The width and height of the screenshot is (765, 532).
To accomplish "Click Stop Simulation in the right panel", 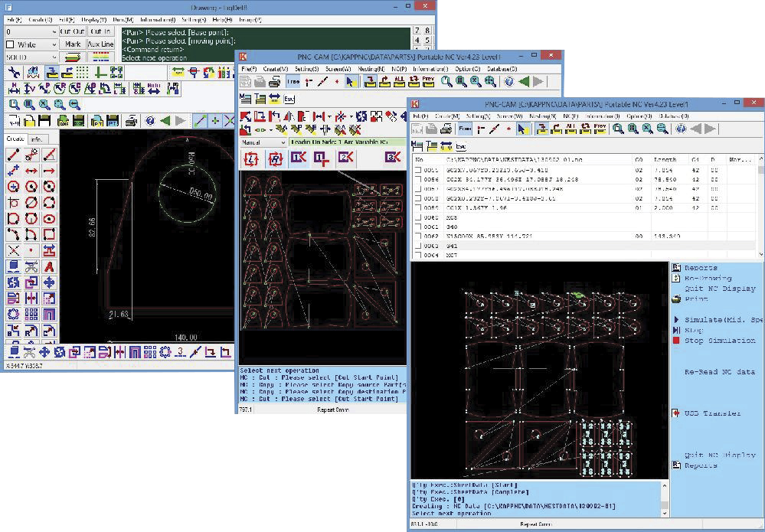I will point(719,341).
